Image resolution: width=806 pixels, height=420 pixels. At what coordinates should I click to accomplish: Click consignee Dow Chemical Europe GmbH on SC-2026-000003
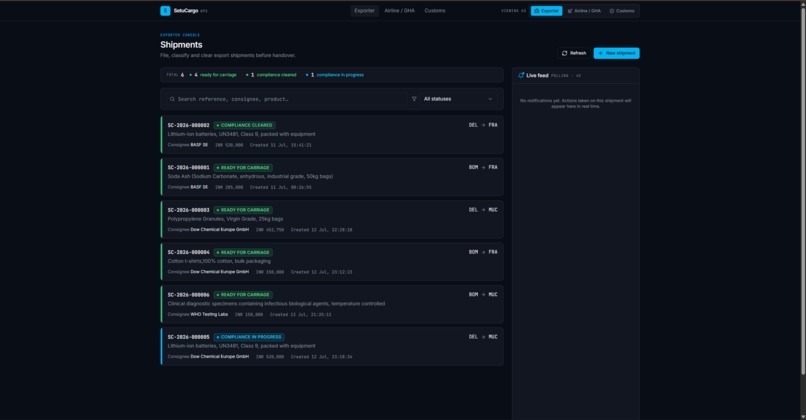coord(219,230)
